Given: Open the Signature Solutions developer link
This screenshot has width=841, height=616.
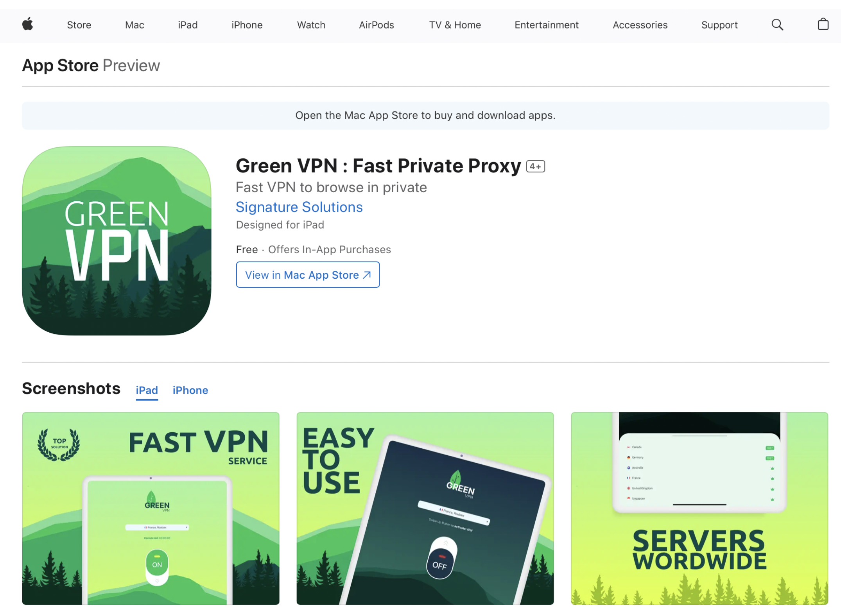Looking at the screenshot, I should tap(299, 207).
